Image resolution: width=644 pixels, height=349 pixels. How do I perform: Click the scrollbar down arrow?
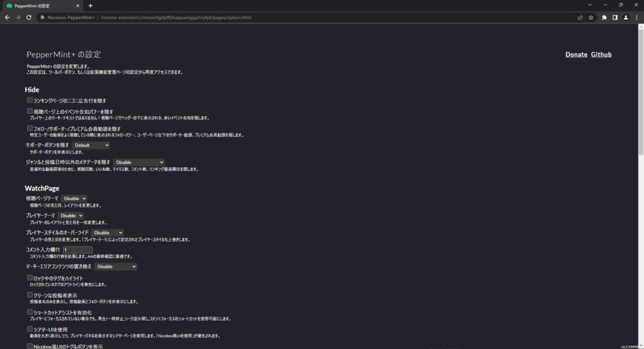pos(641,346)
